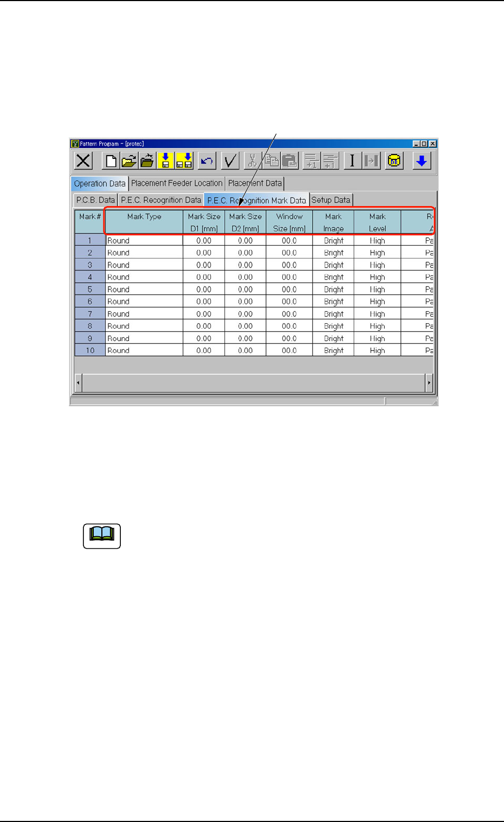
Task: Select row header for mark 5
Action: coord(90,290)
